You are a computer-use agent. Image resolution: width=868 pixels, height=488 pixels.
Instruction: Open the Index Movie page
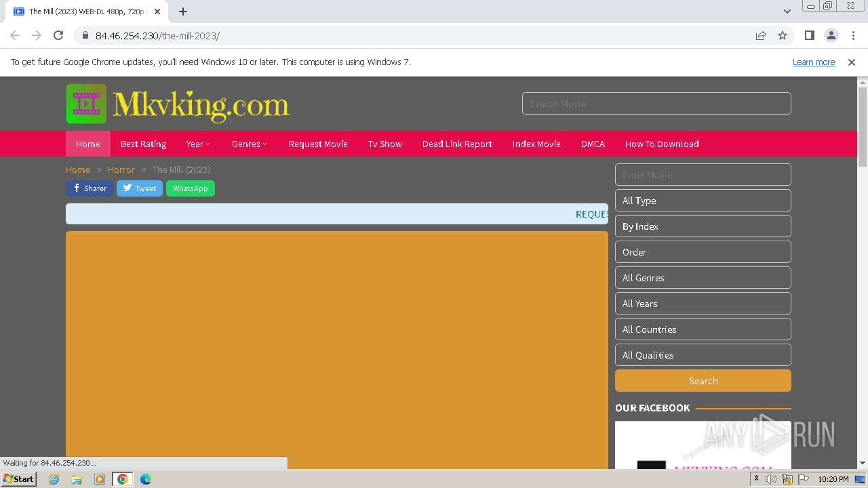pyautogui.click(x=536, y=144)
